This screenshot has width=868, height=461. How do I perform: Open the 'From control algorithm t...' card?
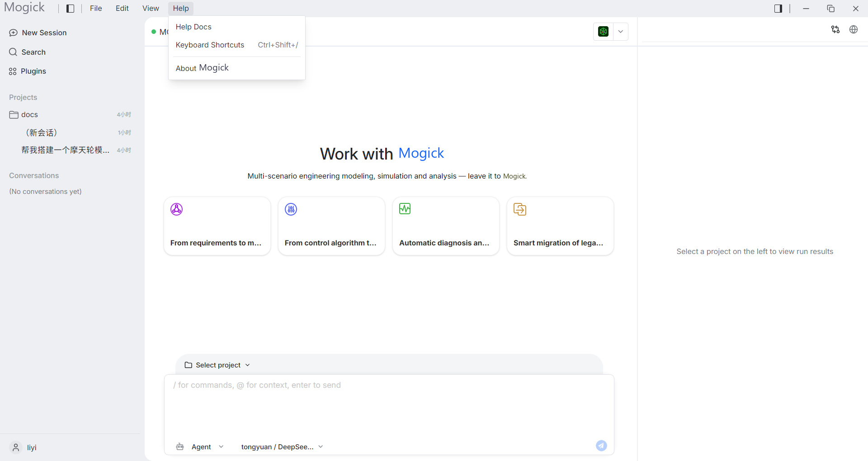coord(331,226)
